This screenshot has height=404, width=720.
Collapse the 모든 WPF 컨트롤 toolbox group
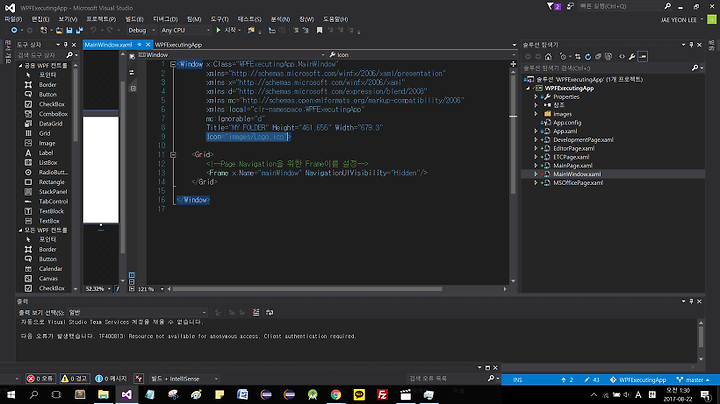(20, 230)
